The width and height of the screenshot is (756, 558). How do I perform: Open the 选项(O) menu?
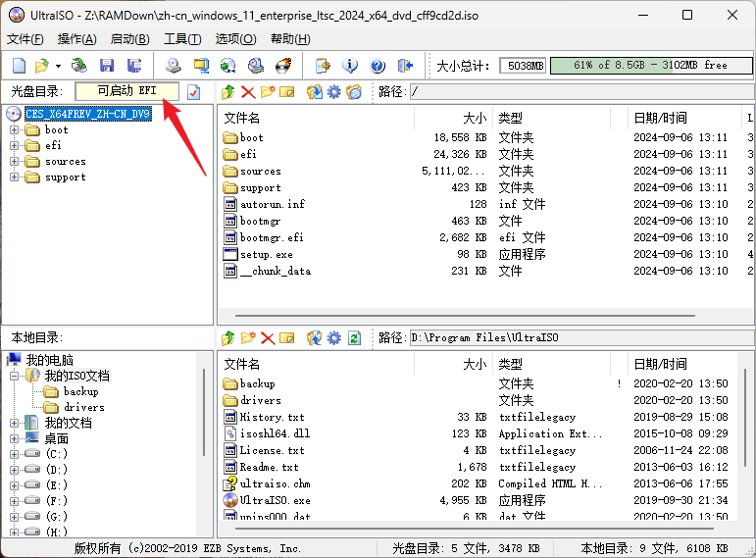pyautogui.click(x=235, y=39)
